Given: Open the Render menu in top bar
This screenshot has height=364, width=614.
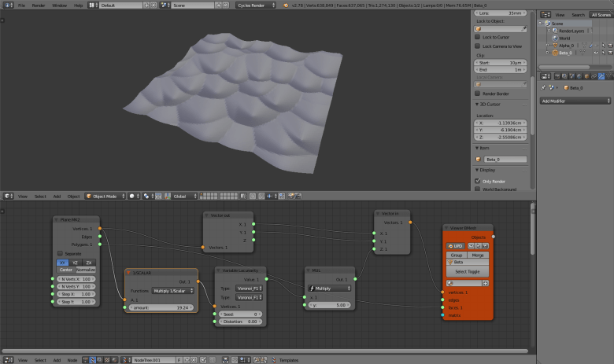Looking at the screenshot, I should (38, 5).
